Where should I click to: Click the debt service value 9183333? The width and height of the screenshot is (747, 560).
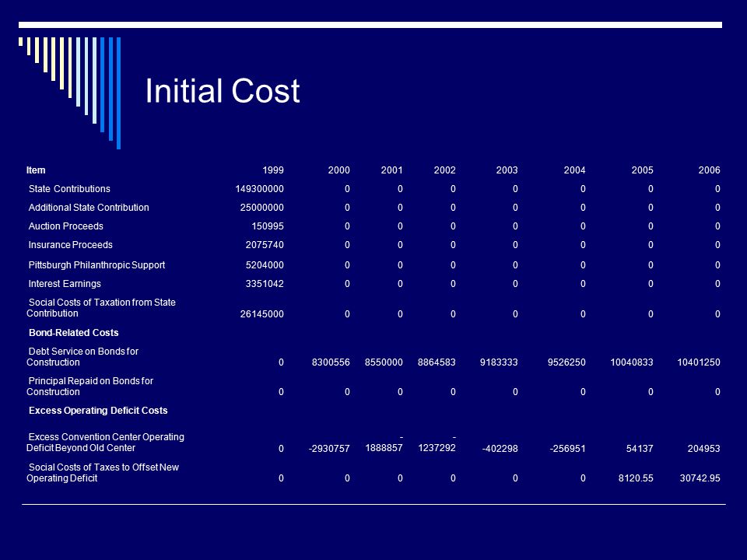[499, 362]
